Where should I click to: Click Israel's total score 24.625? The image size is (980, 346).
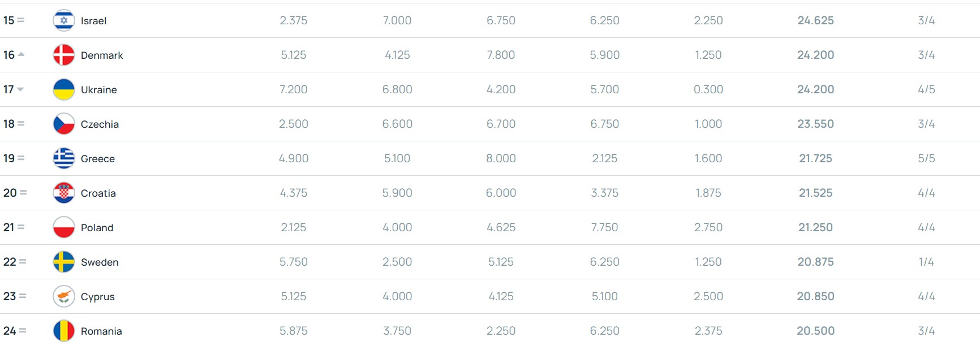coord(816,20)
